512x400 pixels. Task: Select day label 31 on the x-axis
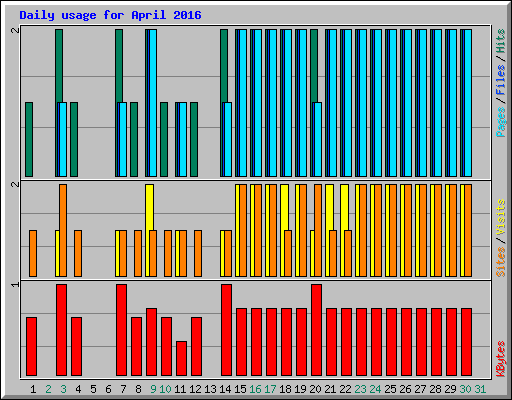pos(480,389)
